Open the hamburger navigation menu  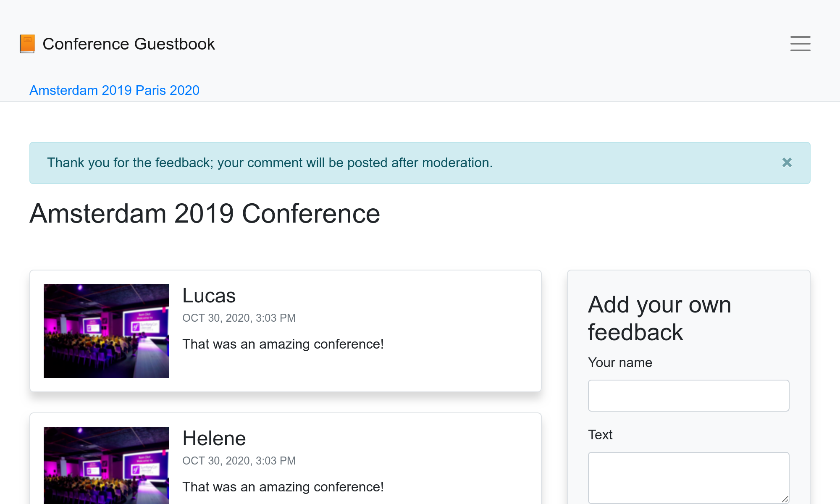click(x=800, y=44)
